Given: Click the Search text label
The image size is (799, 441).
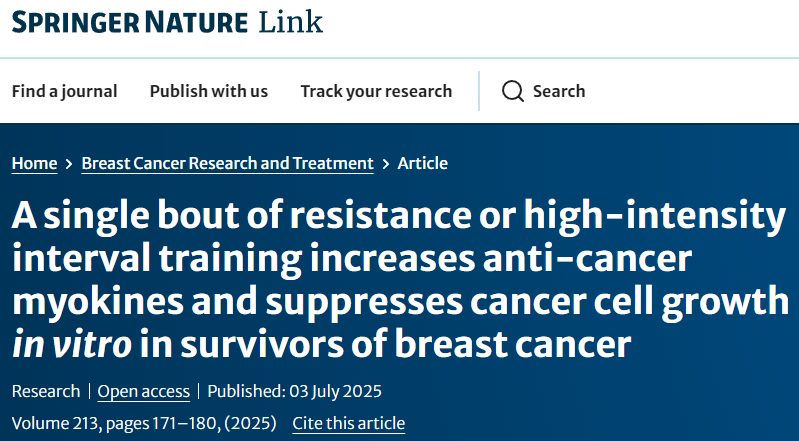Looking at the screenshot, I should tap(559, 91).
